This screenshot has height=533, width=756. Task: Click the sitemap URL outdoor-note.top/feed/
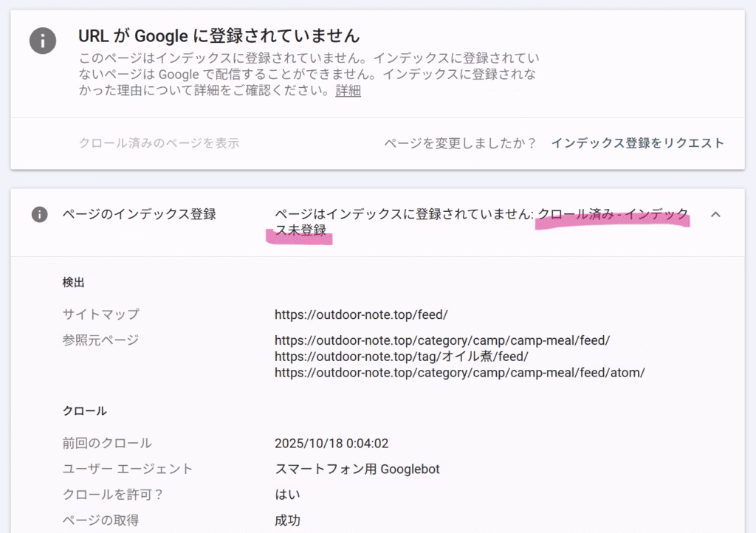click(361, 314)
